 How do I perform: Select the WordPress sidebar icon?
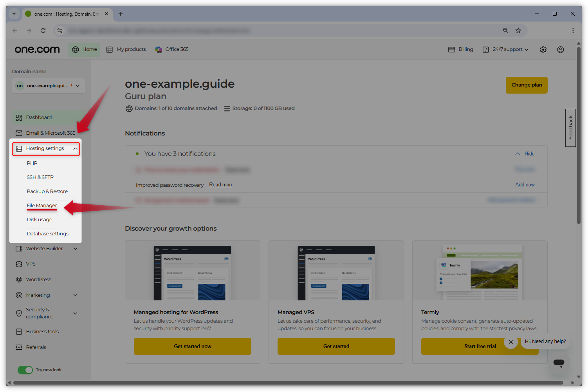coord(19,279)
